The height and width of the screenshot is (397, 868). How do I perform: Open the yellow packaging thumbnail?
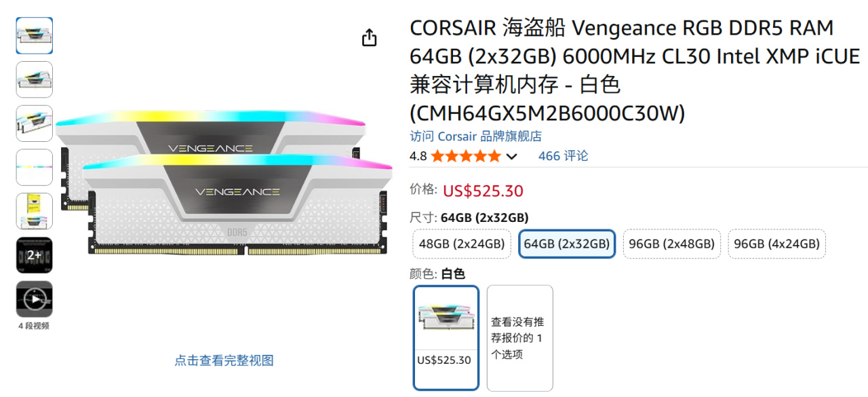[35, 211]
